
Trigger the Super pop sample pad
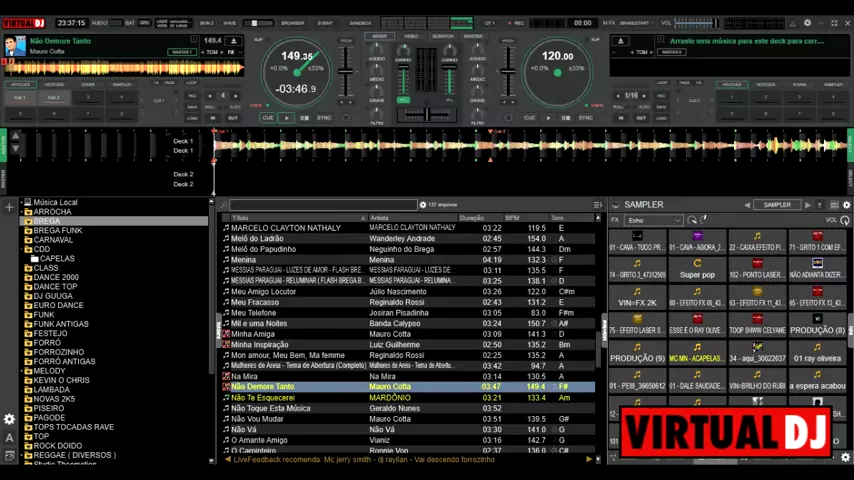[x=697, y=270]
